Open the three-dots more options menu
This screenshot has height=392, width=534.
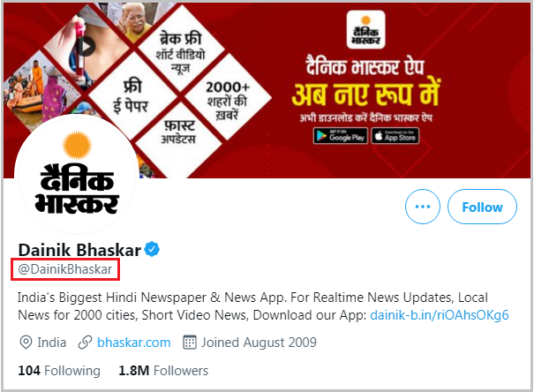[x=423, y=207]
